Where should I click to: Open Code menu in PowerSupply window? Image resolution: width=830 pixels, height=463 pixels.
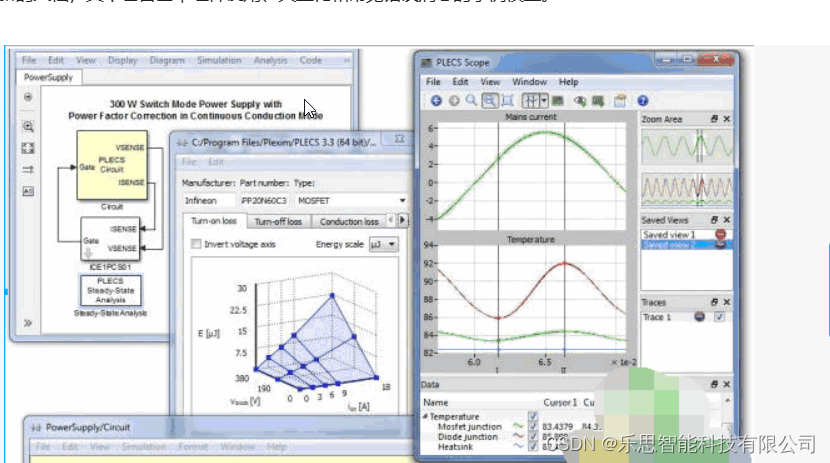[x=310, y=60]
